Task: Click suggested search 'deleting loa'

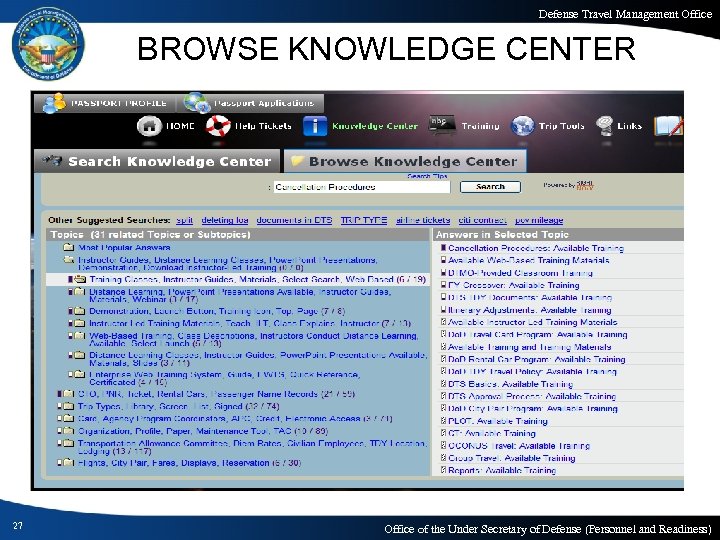Action: pos(225,220)
